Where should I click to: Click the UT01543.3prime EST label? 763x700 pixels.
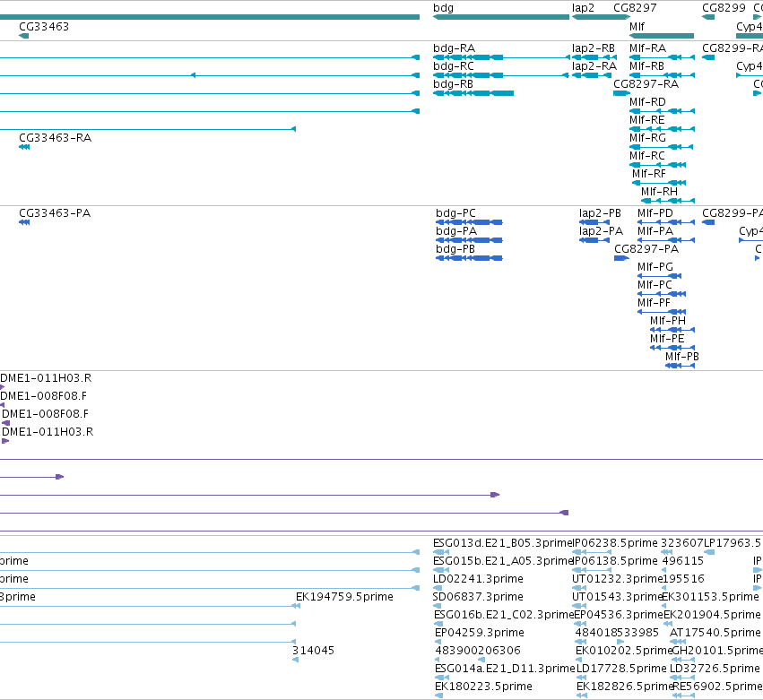click(618, 597)
